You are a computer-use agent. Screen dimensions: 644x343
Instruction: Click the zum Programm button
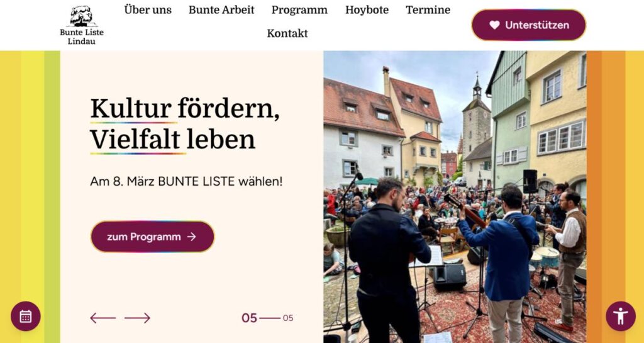click(152, 237)
